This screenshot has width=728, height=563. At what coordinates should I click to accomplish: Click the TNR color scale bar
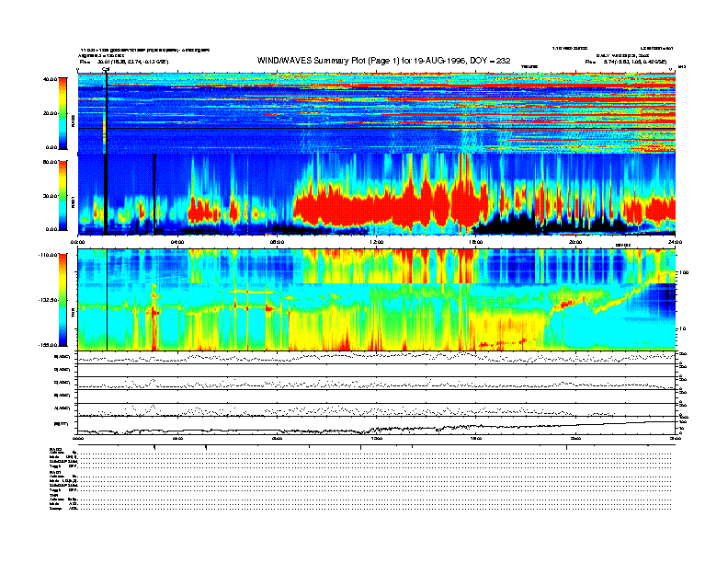coord(63,300)
